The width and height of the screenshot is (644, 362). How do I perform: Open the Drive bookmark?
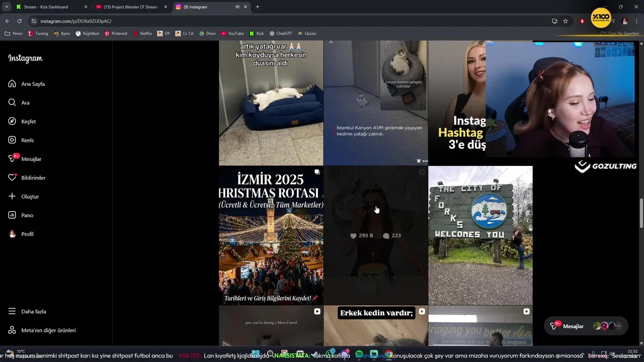coord(207,34)
